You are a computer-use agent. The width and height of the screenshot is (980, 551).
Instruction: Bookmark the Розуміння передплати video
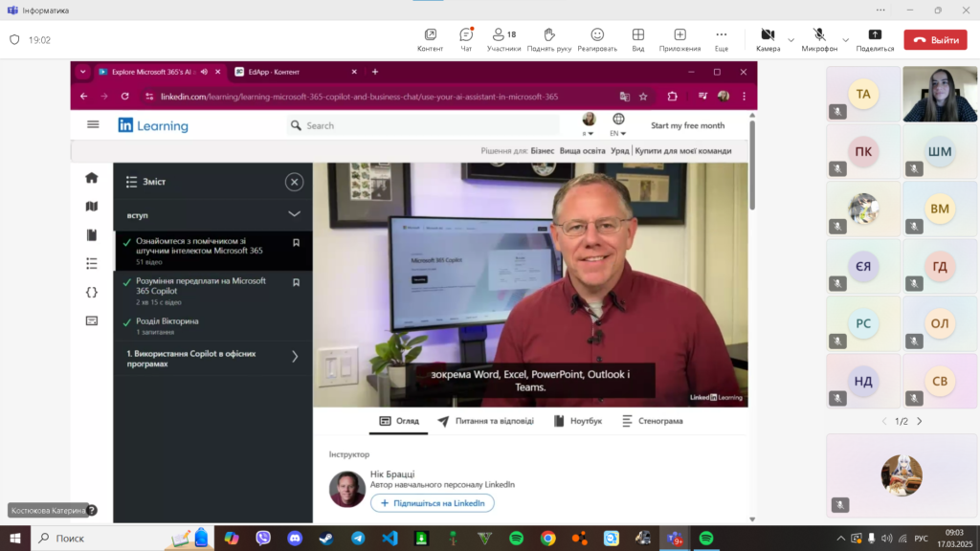pyautogui.click(x=297, y=282)
